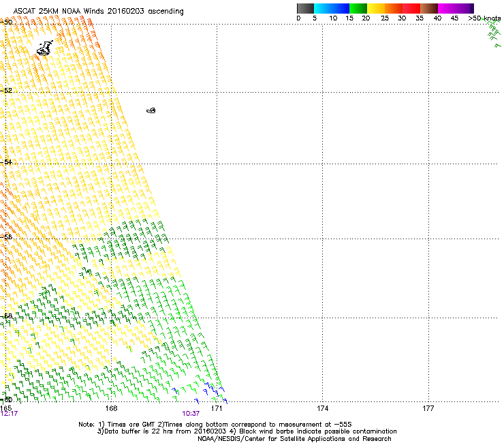Click the longitude label 171
Viewport: 504px width, 443px height.
(x=217, y=408)
